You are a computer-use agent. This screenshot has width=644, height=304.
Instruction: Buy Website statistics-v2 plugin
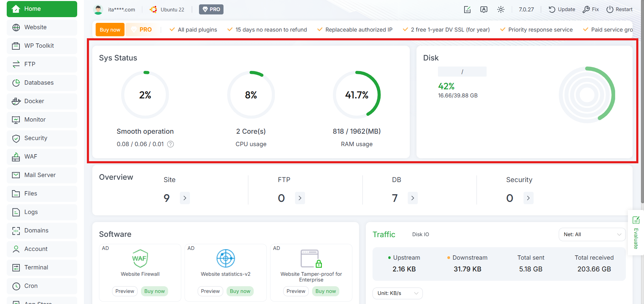click(x=240, y=291)
